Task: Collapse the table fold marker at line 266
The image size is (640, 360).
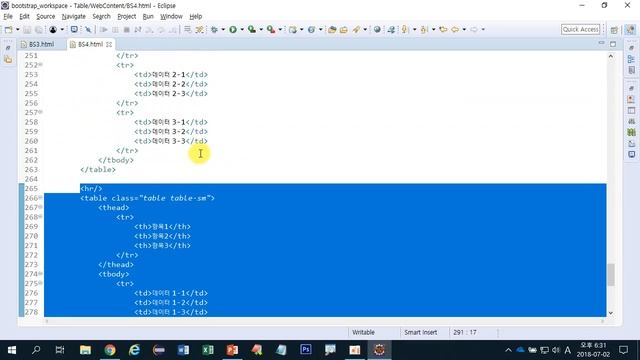Action: click(40, 198)
